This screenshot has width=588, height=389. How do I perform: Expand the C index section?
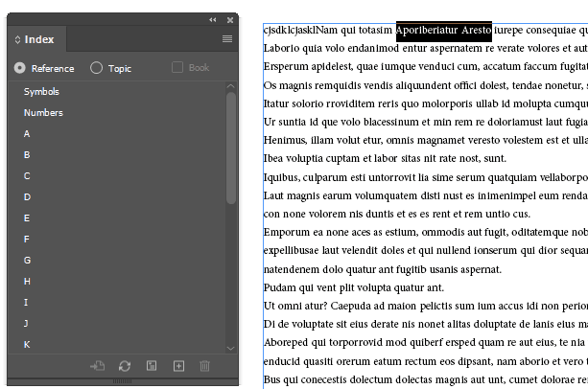point(27,176)
